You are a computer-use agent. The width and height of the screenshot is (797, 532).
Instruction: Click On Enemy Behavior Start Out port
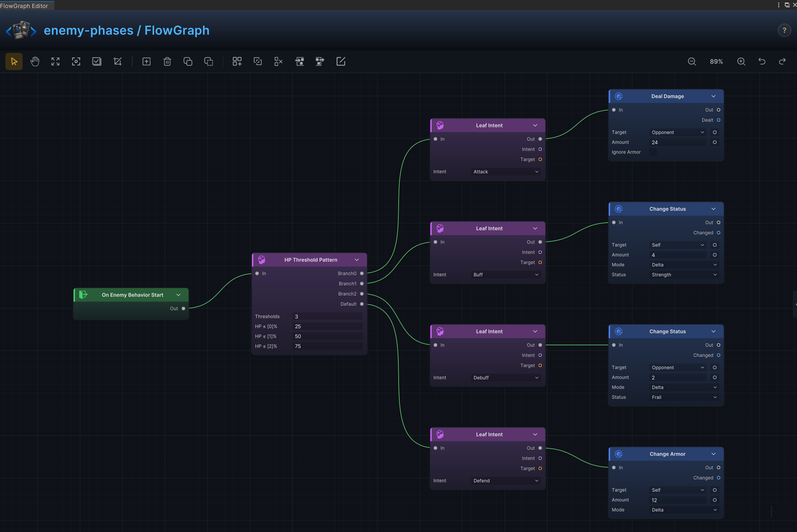coord(183,309)
